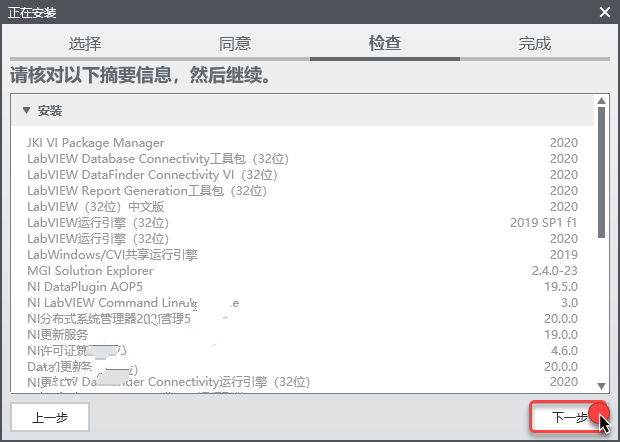Click the scrollbar down arrow
620x442 pixels.
(601, 386)
